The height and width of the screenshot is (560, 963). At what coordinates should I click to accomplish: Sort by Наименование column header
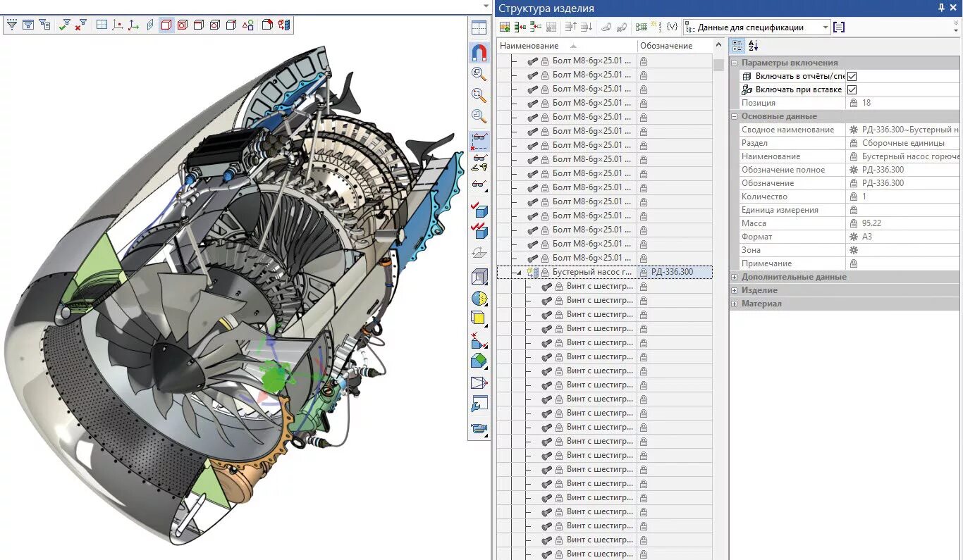(568, 46)
